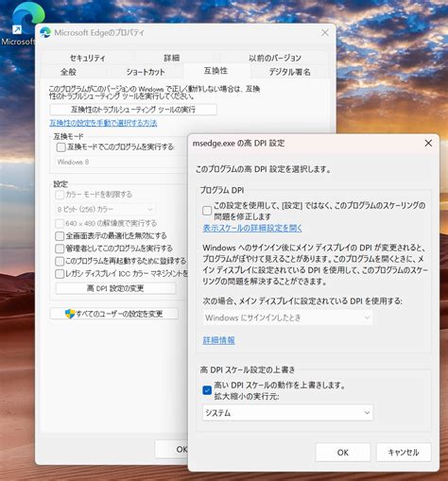Uncheck 高い DPI スケールの動作を上書きします
448x481 pixels.
(207, 390)
